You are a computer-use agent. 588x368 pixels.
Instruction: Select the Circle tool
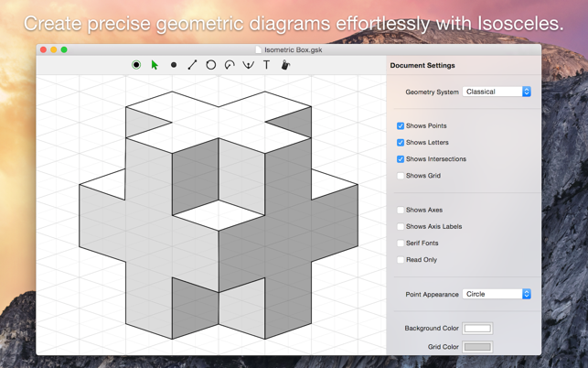(210, 65)
